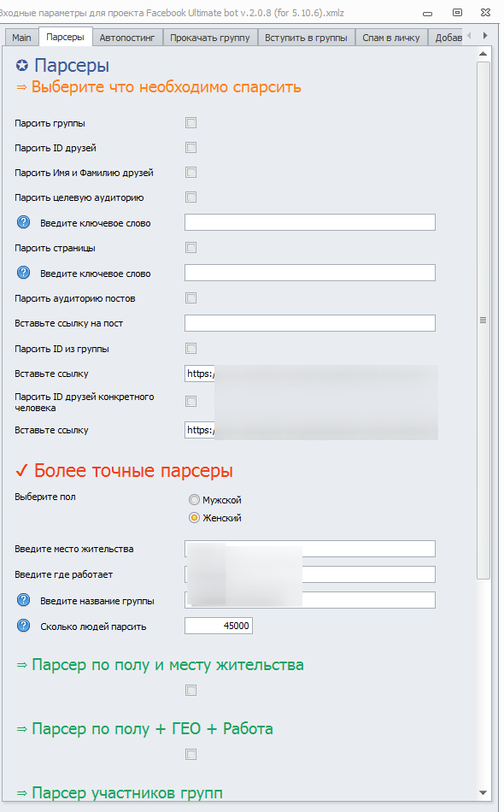Click help icon beside second keyword field
Image resolution: width=504 pixels, height=812 pixels.
23,273
